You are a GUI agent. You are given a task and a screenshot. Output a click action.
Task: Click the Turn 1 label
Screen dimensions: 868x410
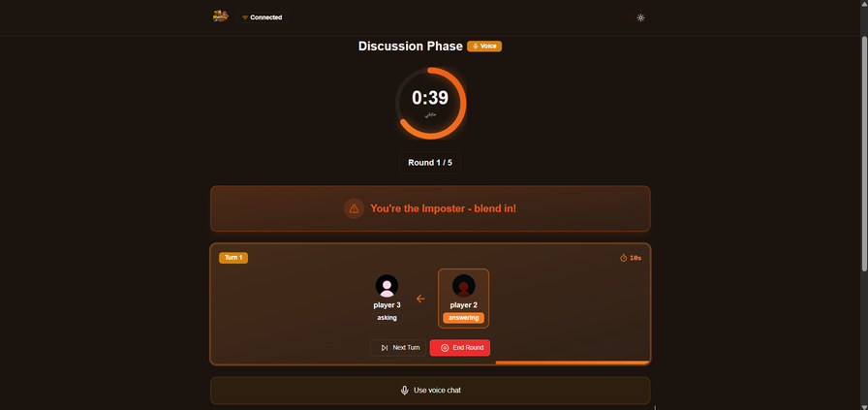click(233, 258)
